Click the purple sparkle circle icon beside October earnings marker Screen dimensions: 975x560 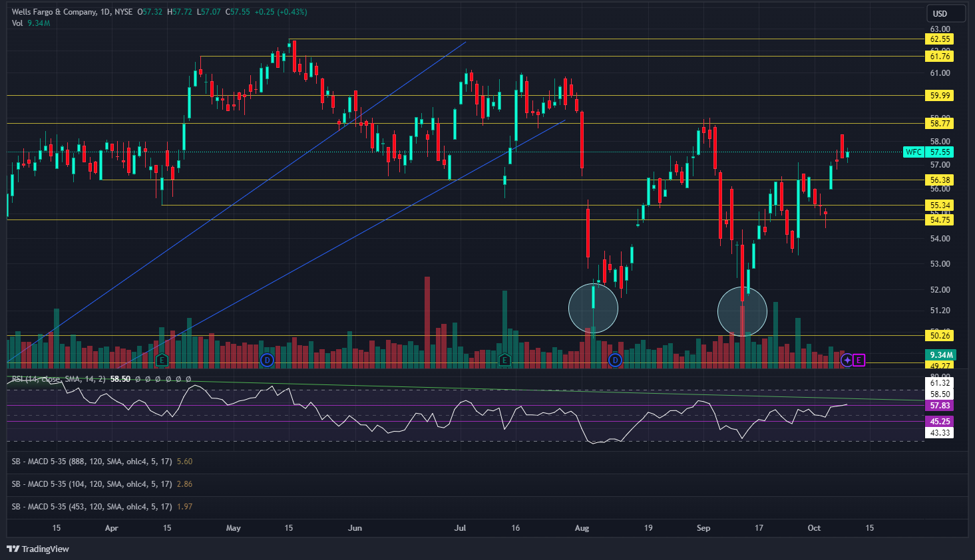click(847, 360)
